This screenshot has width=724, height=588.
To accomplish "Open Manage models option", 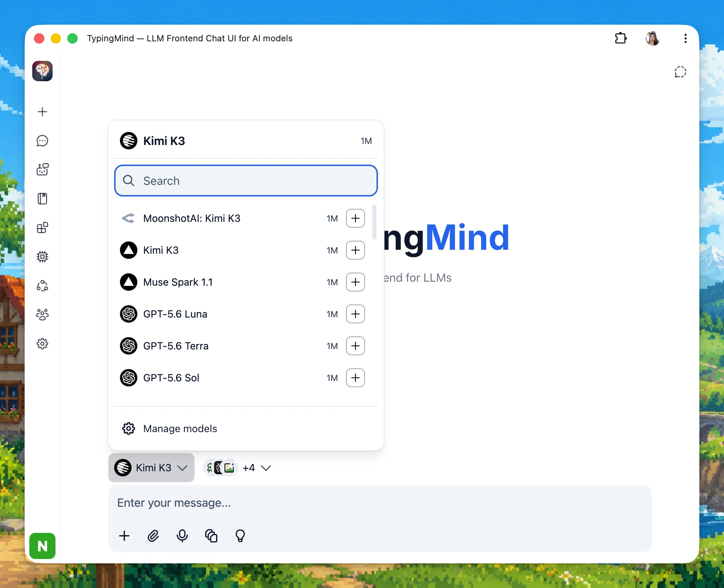I will point(246,428).
